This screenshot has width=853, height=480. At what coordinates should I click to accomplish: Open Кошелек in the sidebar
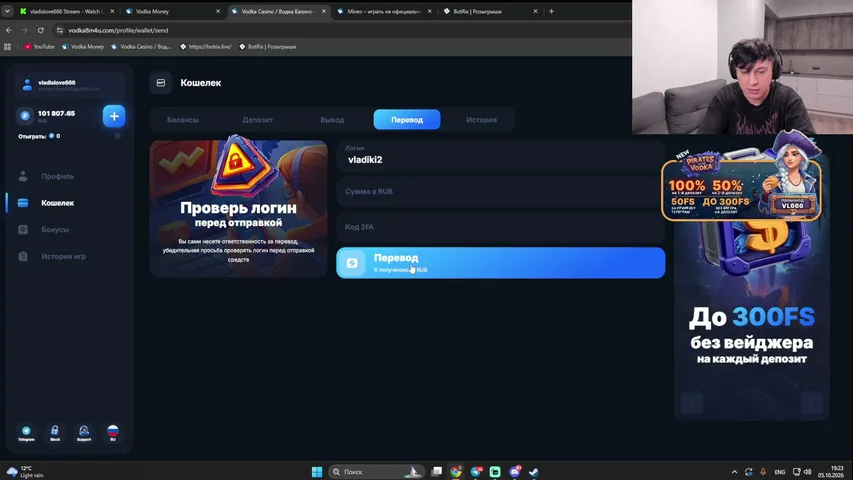pyautogui.click(x=58, y=203)
